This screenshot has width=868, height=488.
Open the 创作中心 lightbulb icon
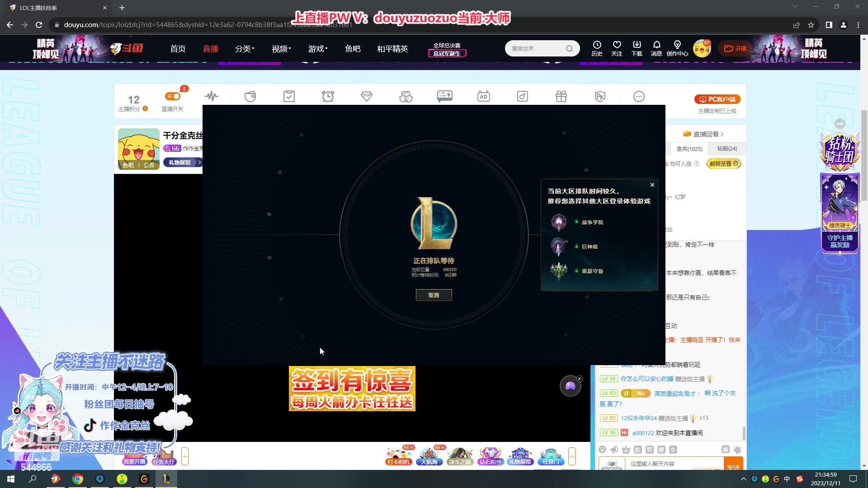(x=677, y=48)
